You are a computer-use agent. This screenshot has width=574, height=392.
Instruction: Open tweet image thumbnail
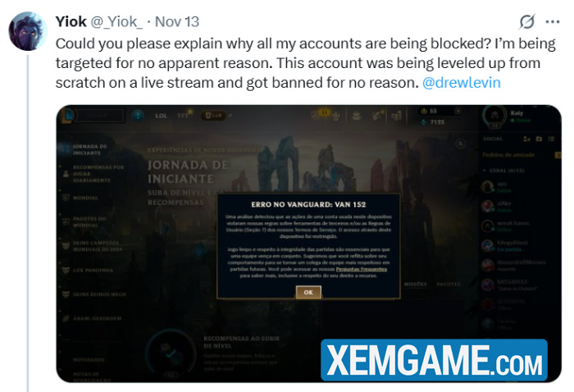click(x=308, y=244)
